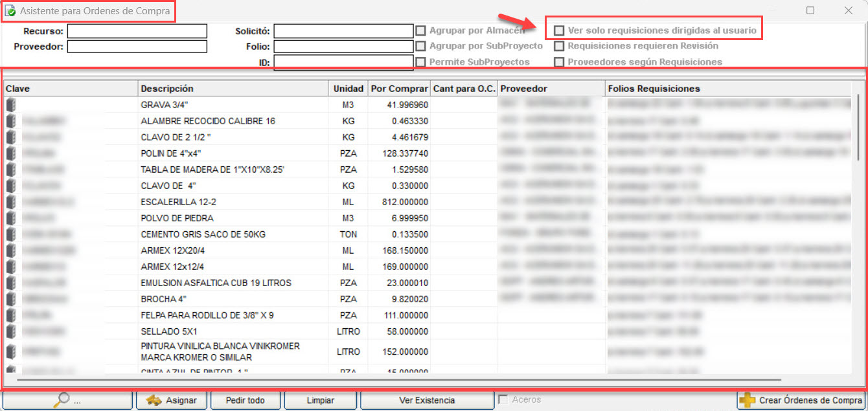
Task: Click the row icon beside BROCHA 4"
Action: (10, 299)
